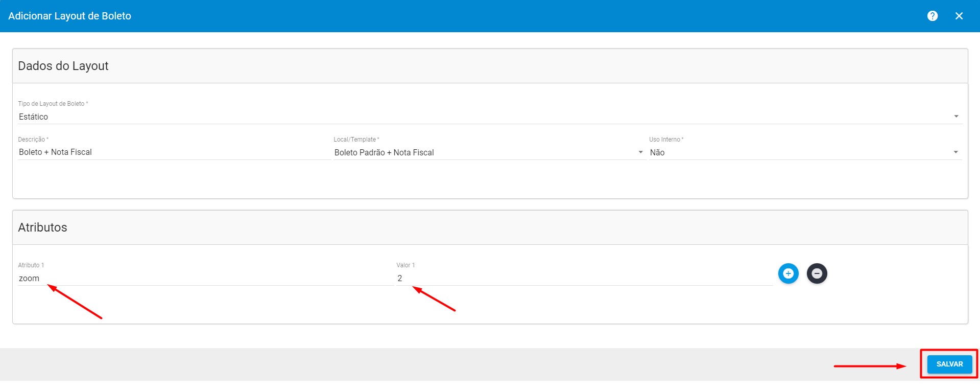The width and height of the screenshot is (980, 390).
Task: Select the 'Dados do Layout' heading text
Action: click(63, 66)
